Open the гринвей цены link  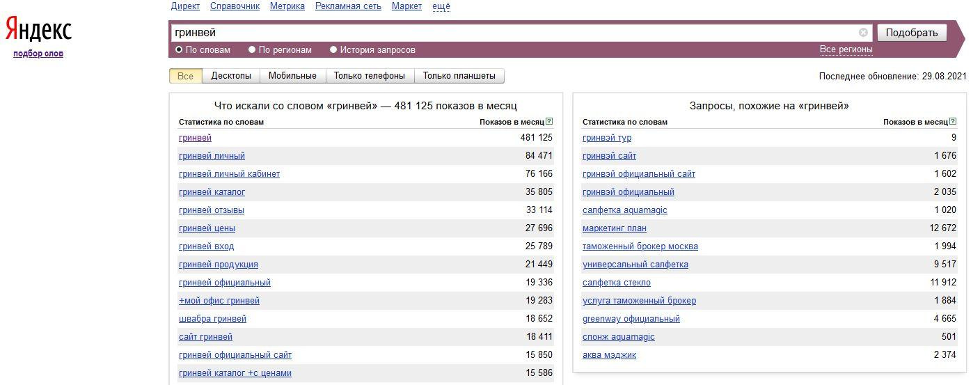click(x=207, y=228)
